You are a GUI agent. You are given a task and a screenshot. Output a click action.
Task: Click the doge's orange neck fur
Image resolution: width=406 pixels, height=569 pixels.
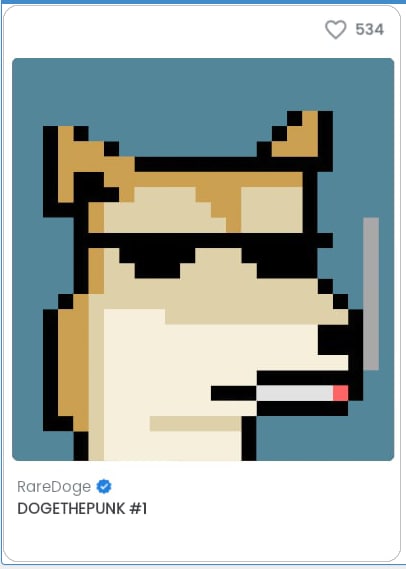click(x=73, y=363)
